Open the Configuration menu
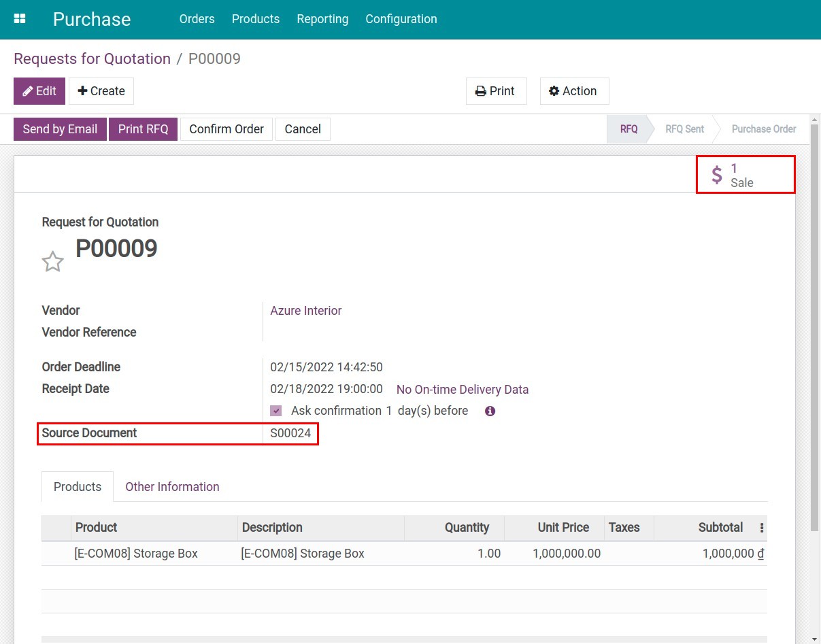Image resolution: width=821 pixels, height=644 pixels. (401, 19)
